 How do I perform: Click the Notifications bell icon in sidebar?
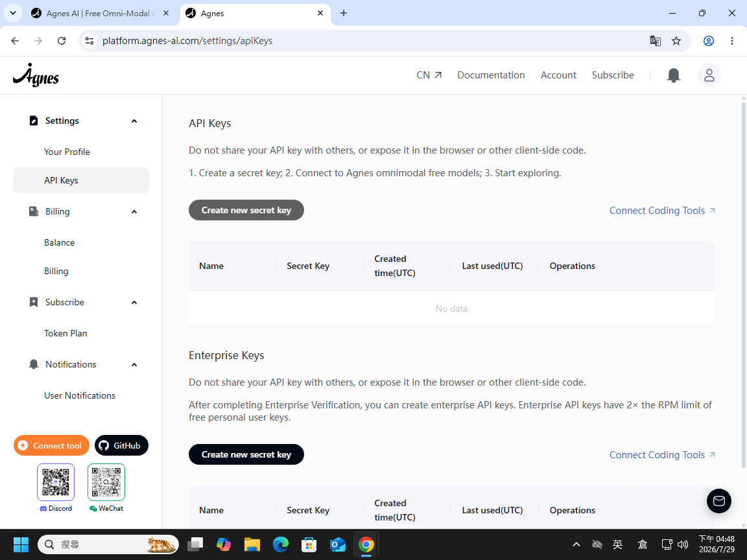click(x=33, y=364)
